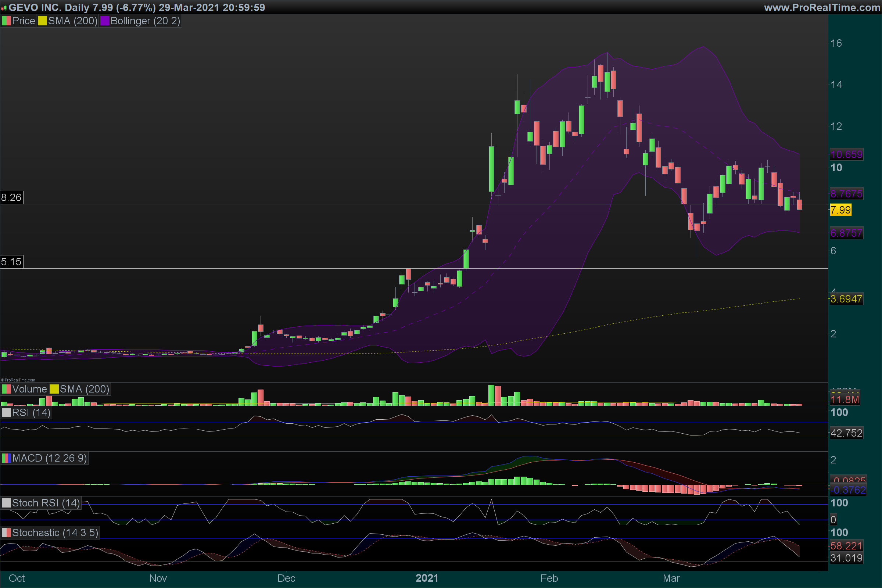This screenshot has height=588, width=882.
Task: Click the yellow 7.99 current price tag
Action: coord(840,210)
